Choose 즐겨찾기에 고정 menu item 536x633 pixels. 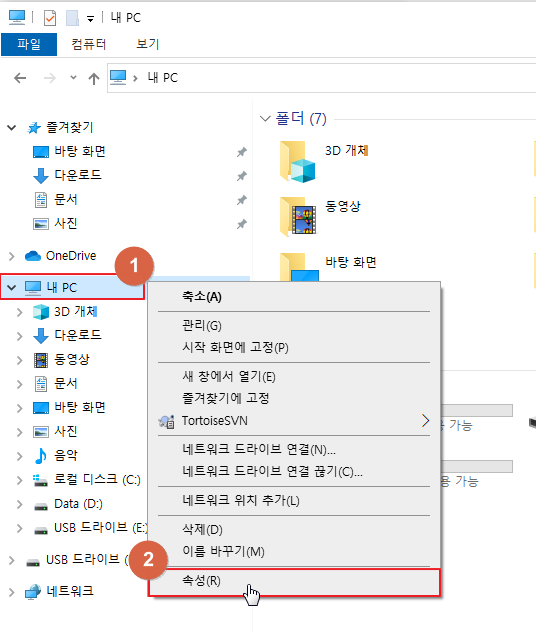294,398
